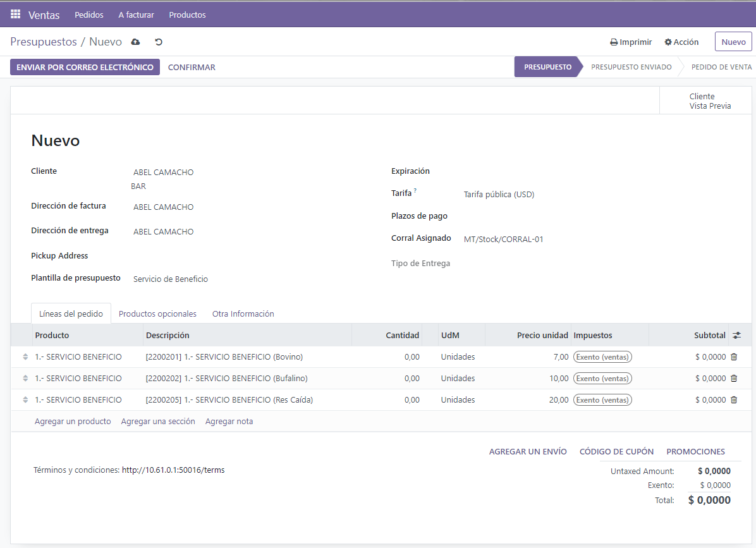Image resolution: width=756 pixels, height=548 pixels.
Task: Click Exento (ventas) tag on Bufalino line
Action: pyautogui.click(x=602, y=379)
